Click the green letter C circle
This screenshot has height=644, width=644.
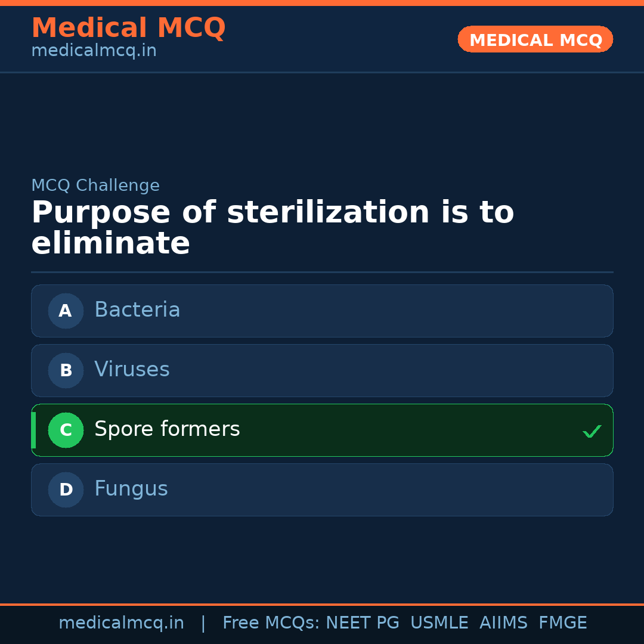[x=66, y=430]
